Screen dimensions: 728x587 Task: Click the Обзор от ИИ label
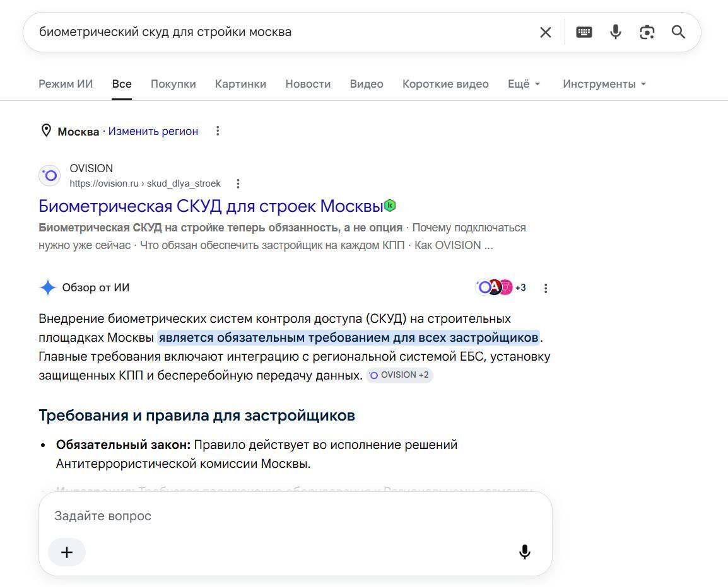(x=96, y=288)
